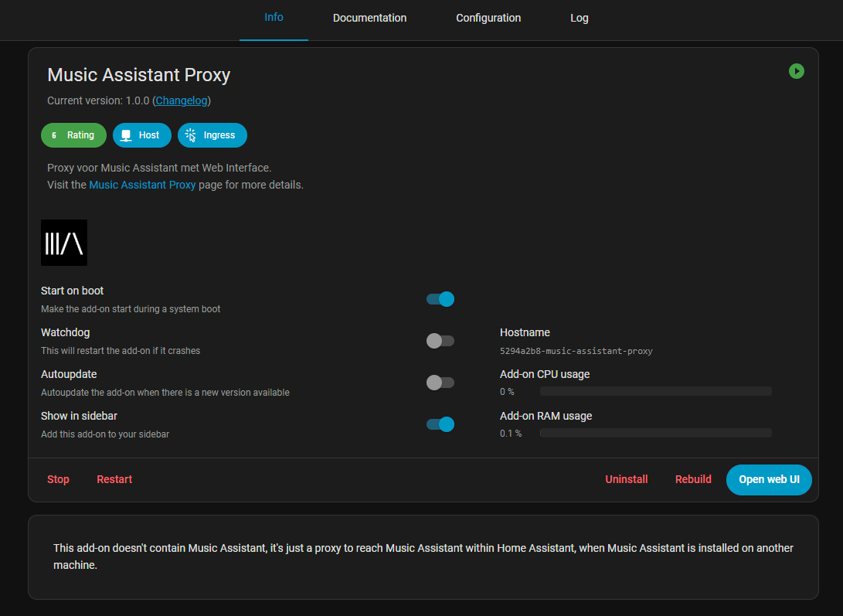The width and height of the screenshot is (843, 616).
Task: Click the Ingress capability chip
Action: pos(212,135)
